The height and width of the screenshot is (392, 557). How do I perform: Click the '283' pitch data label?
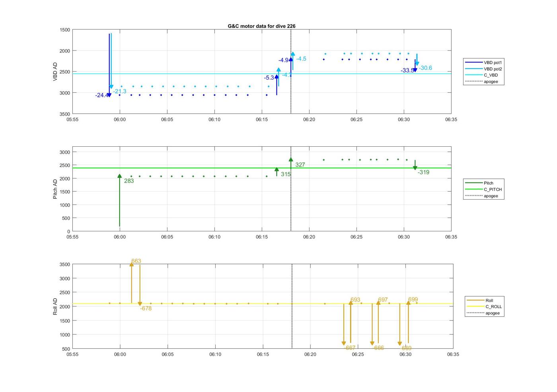point(129,181)
